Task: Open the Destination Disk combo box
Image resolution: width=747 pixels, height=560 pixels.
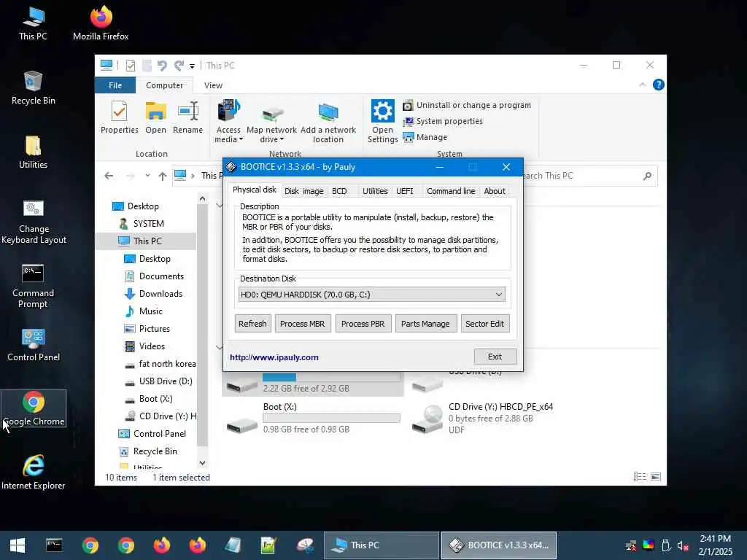Action: tap(371, 295)
